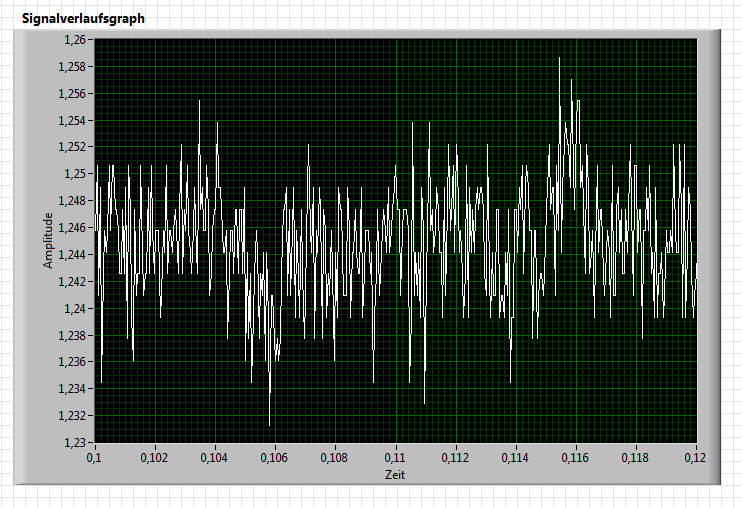Click the Y-axis tick label 1,244
The width and height of the screenshot is (741, 507).
[72, 255]
